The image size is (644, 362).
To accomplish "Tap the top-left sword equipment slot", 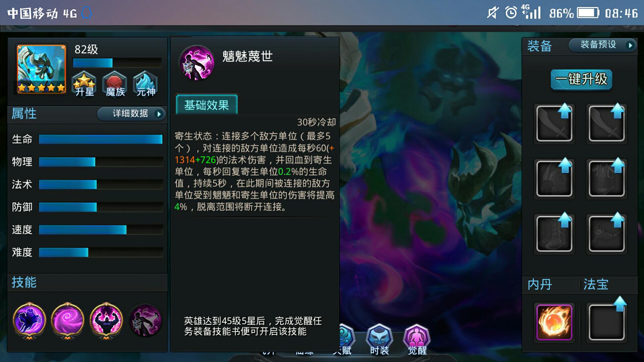I will (x=554, y=124).
